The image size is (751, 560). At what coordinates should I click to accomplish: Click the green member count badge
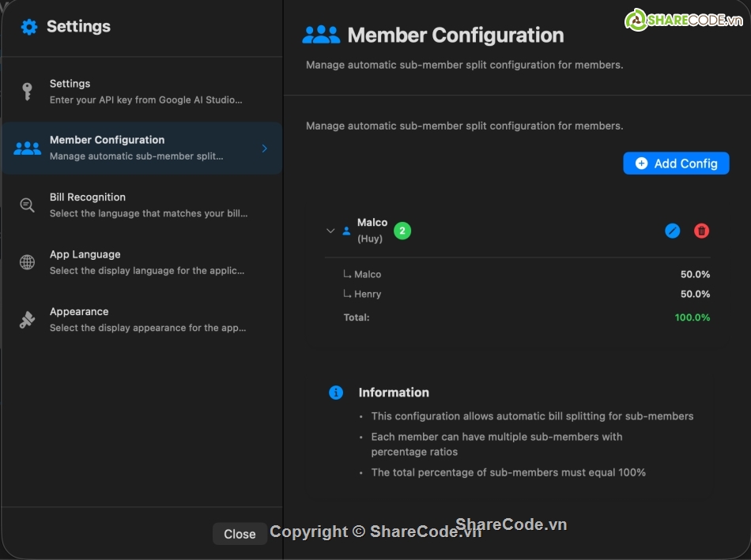[x=402, y=230]
